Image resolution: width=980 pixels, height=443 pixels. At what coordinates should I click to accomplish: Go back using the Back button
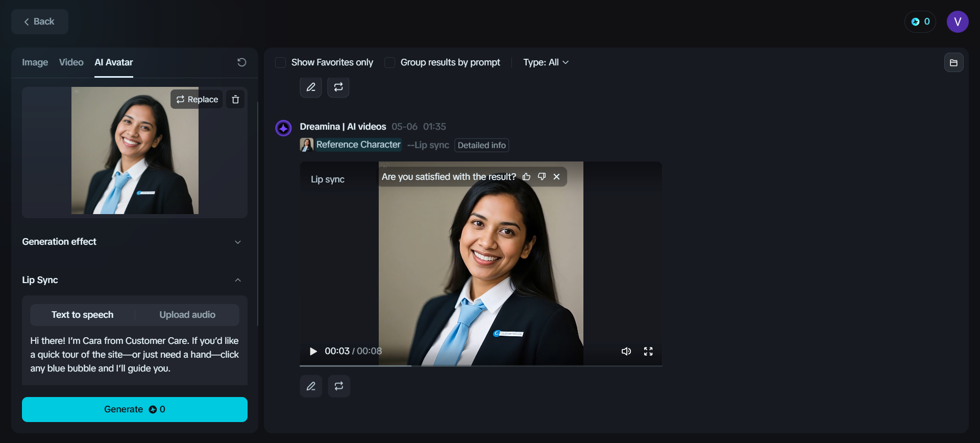pos(40,21)
